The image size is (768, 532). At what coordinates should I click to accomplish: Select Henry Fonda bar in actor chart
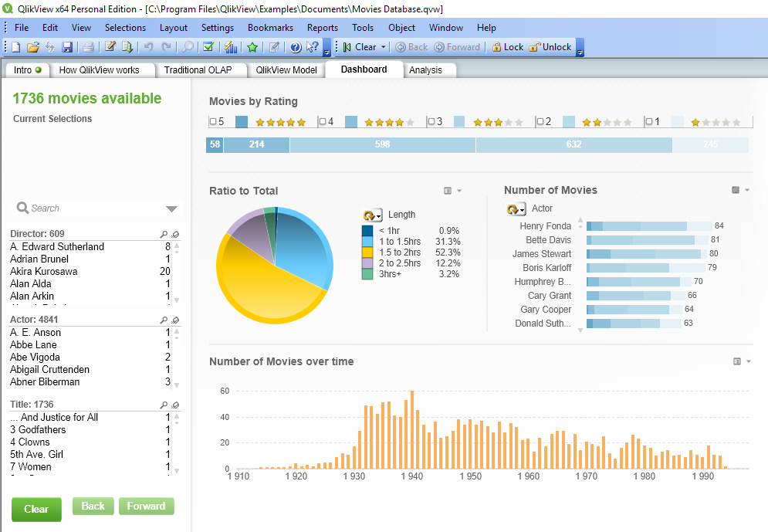[649, 225]
